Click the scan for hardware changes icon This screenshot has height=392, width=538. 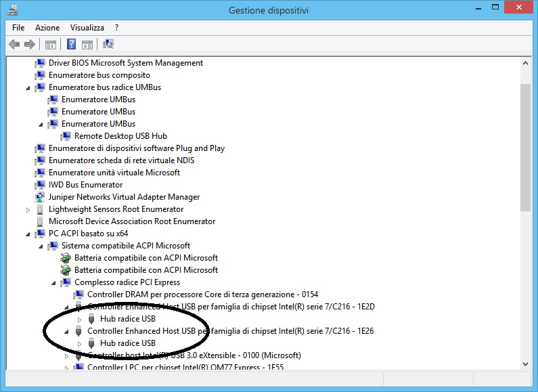(x=108, y=45)
